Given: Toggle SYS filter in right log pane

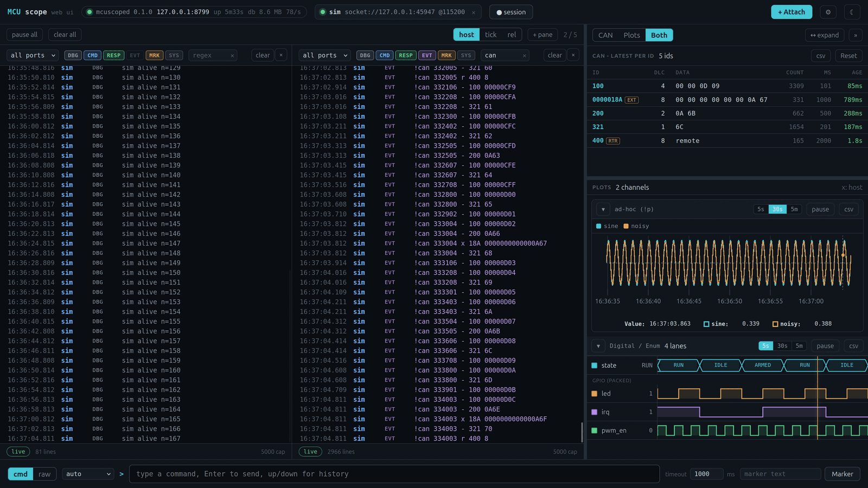Looking at the screenshot, I should tap(466, 55).
